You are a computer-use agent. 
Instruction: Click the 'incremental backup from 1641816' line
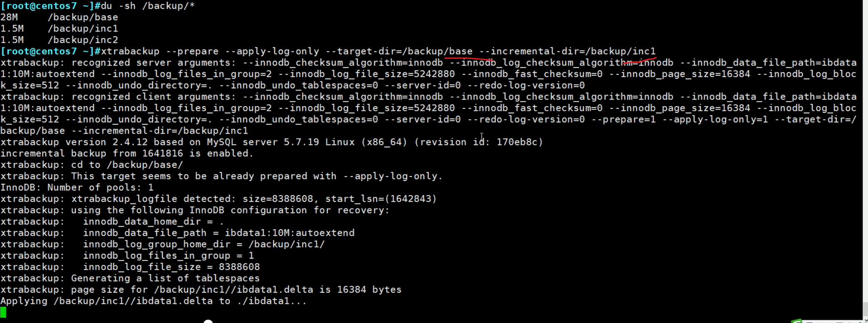(127, 153)
